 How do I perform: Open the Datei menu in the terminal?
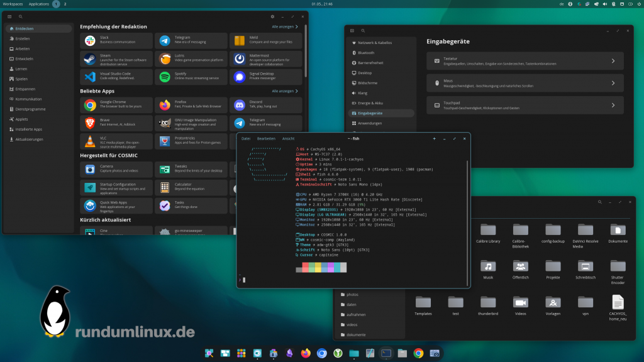coord(246,139)
